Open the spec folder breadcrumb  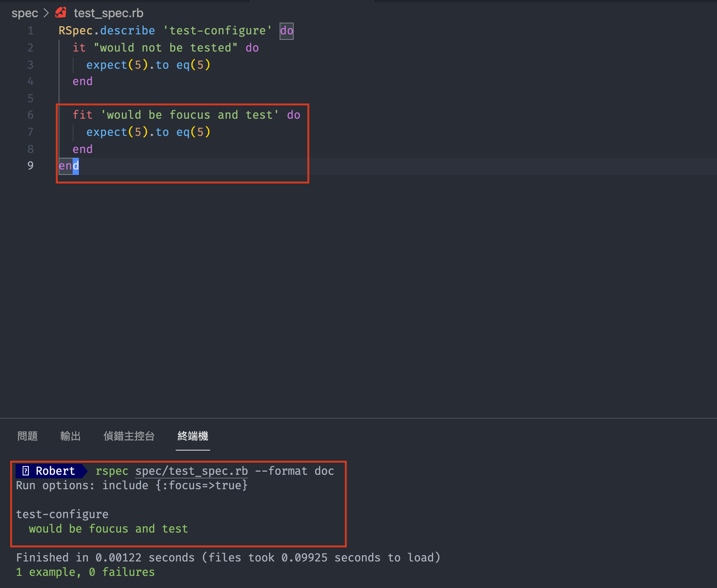(25, 13)
